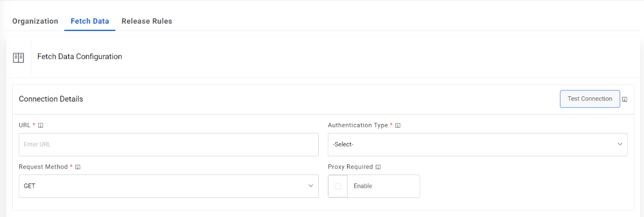The image size is (644, 217).
Task: Click the Connection Details section heading
Action: [51, 99]
